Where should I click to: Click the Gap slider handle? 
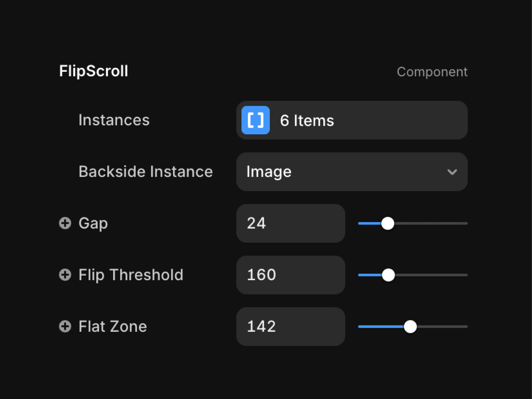coord(388,223)
